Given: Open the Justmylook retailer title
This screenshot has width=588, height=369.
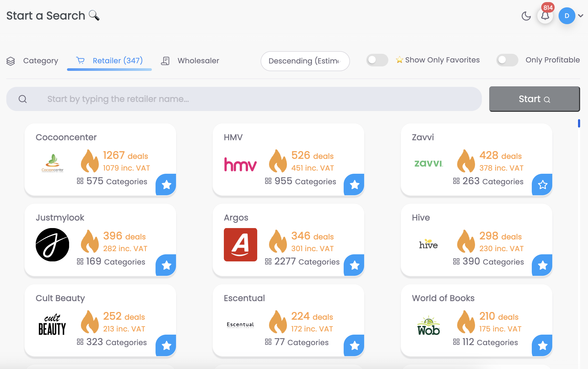Looking at the screenshot, I should pyautogui.click(x=60, y=218).
